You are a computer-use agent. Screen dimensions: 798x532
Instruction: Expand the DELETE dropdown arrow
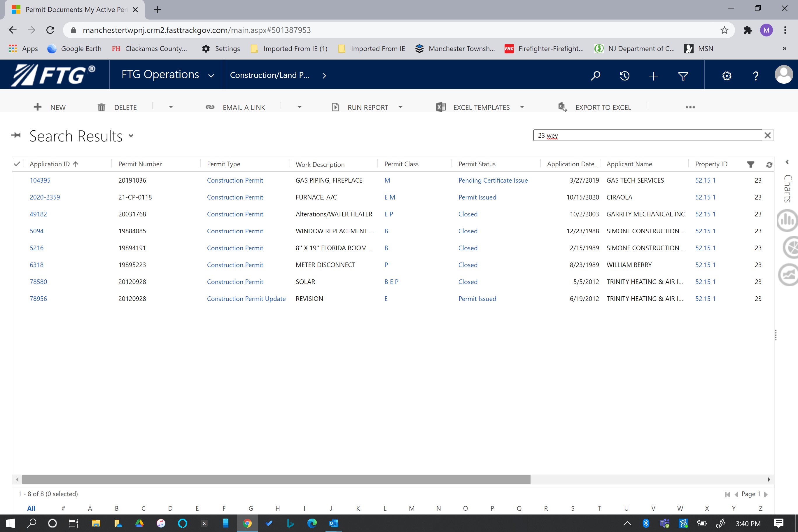(171, 107)
